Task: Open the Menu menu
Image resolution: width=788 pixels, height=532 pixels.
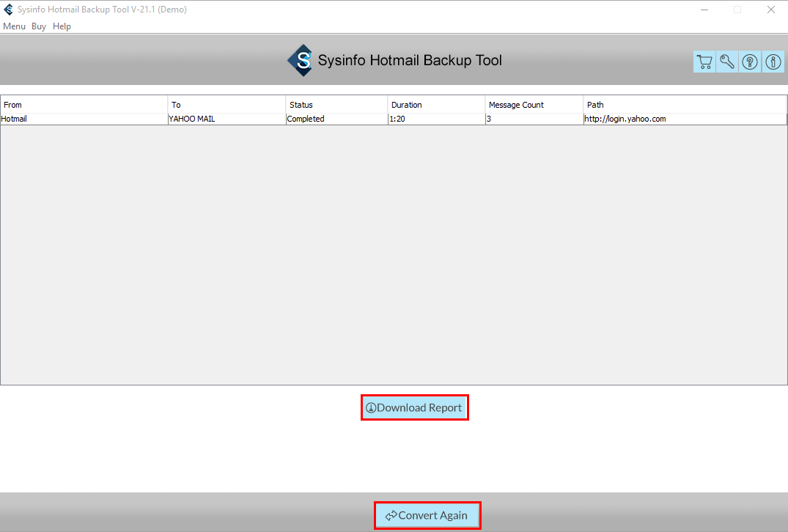Action: (14, 26)
